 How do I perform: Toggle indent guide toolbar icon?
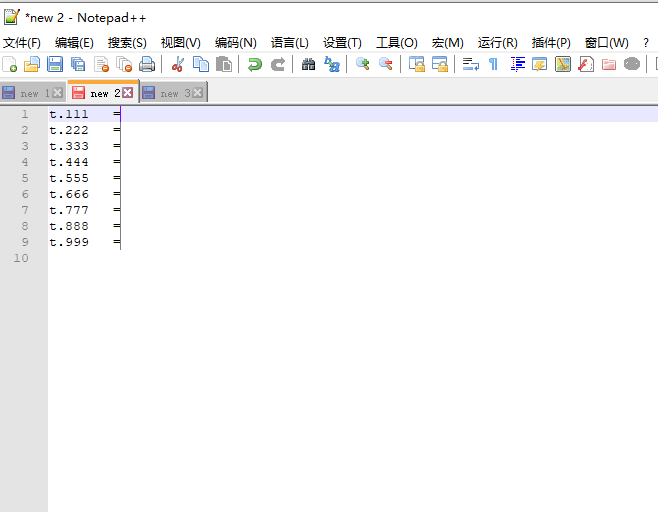pyautogui.click(x=517, y=64)
